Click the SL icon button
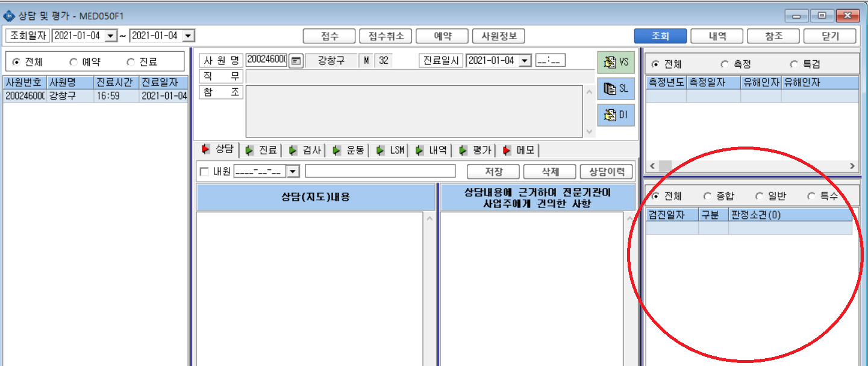This screenshot has width=868, height=366. pyautogui.click(x=616, y=89)
